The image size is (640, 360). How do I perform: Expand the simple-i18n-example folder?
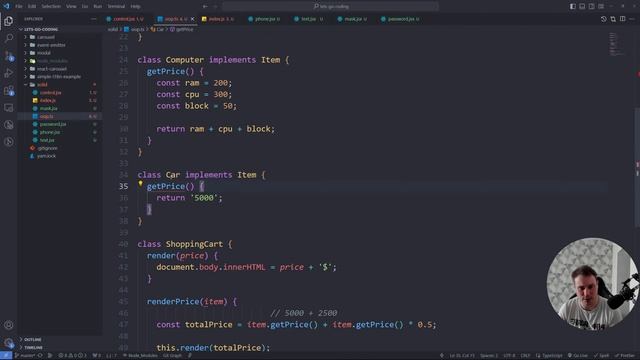coord(59,77)
